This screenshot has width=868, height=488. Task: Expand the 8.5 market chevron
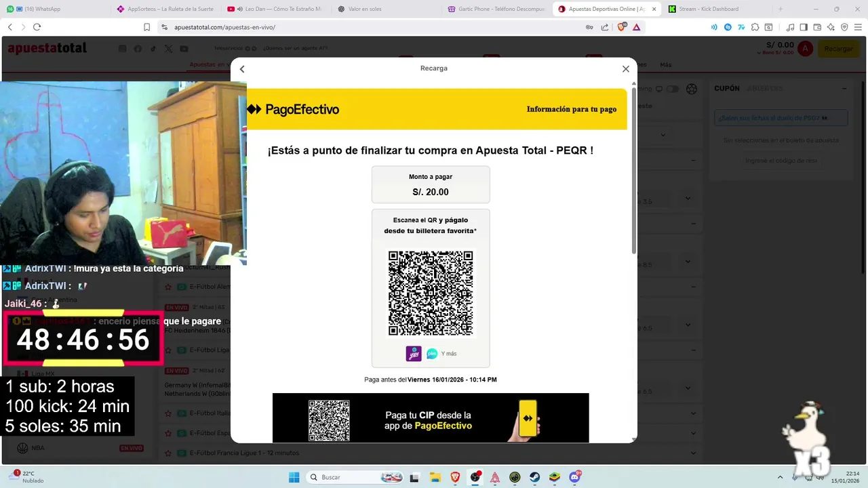tap(688, 261)
